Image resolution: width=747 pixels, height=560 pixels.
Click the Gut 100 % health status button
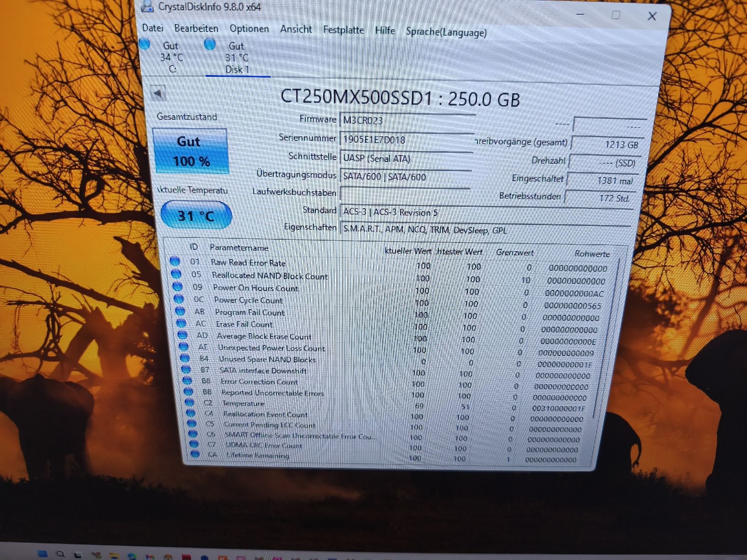click(x=190, y=151)
